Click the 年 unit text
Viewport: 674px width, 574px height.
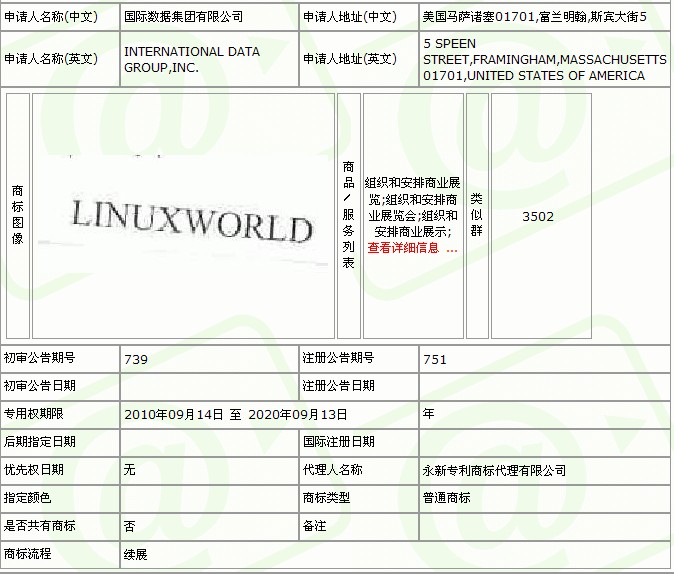(x=429, y=414)
